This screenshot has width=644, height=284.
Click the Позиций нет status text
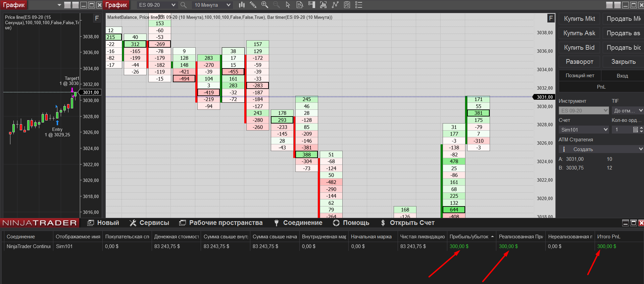click(580, 76)
